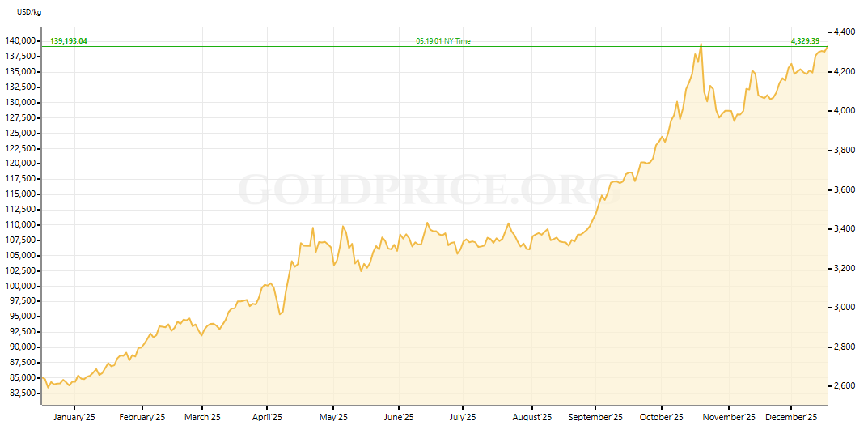This screenshot has height=434, width=868.
Task: Pick the January'25 date label
Action: click(74, 417)
